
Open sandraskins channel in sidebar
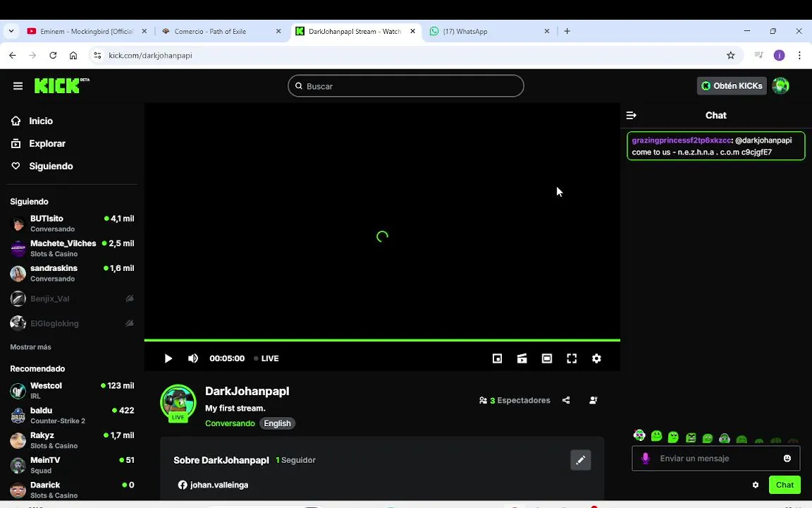pos(72,273)
